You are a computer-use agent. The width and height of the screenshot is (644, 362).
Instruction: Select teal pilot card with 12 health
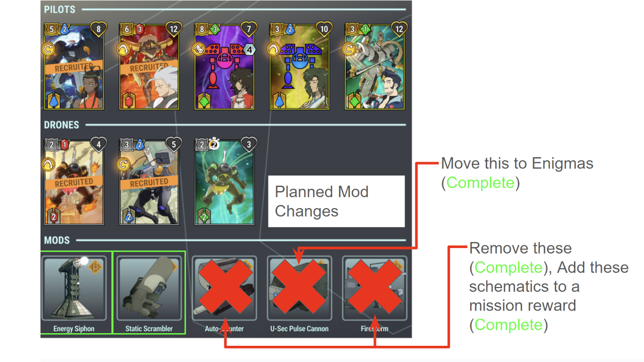point(375,66)
